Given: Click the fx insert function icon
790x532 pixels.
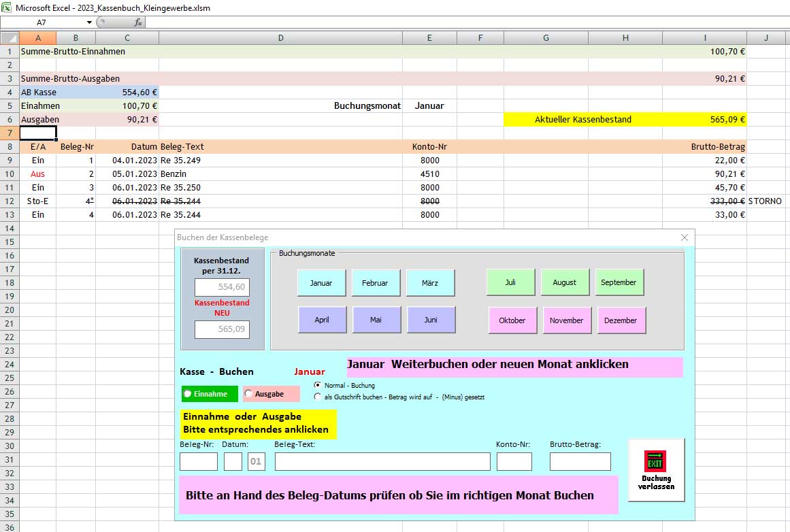Looking at the screenshot, I should [137, 22].
